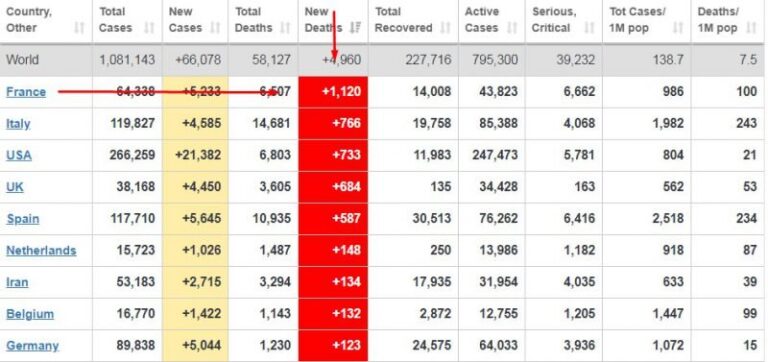Image resolution: width=768 pixels, height=362 pixels.
Task: Click France new deaths +1,120 cell
Action: coord(333,92)
